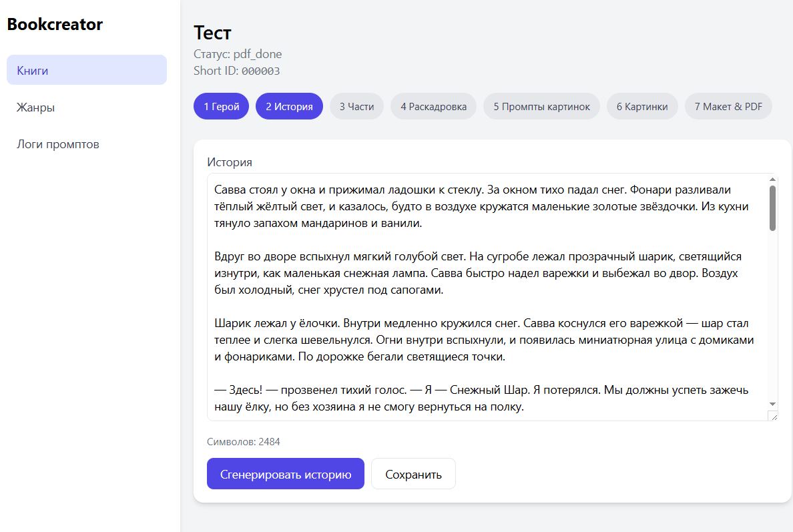Click the textarea resize handle corner

pyautogui.click(x=773, y=416)
